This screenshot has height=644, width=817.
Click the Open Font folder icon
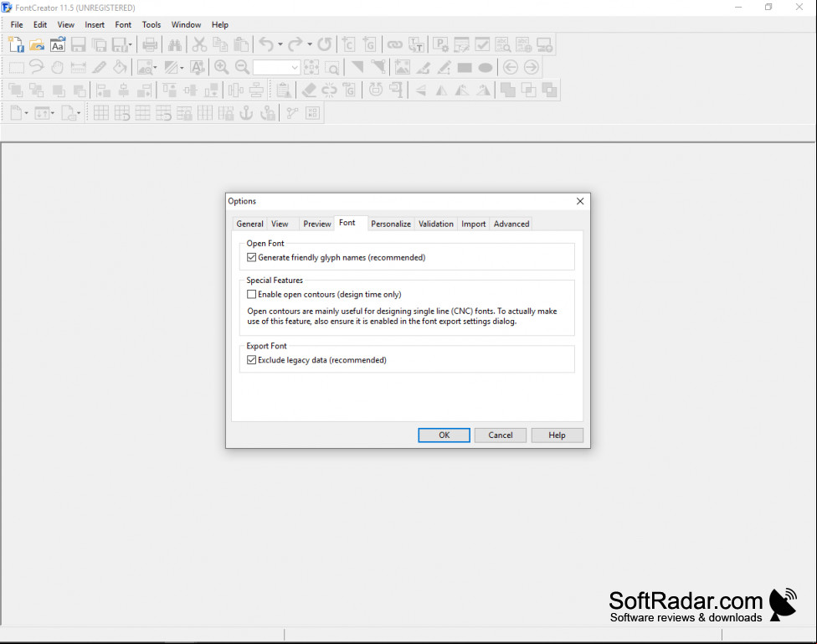coord(37,45)
